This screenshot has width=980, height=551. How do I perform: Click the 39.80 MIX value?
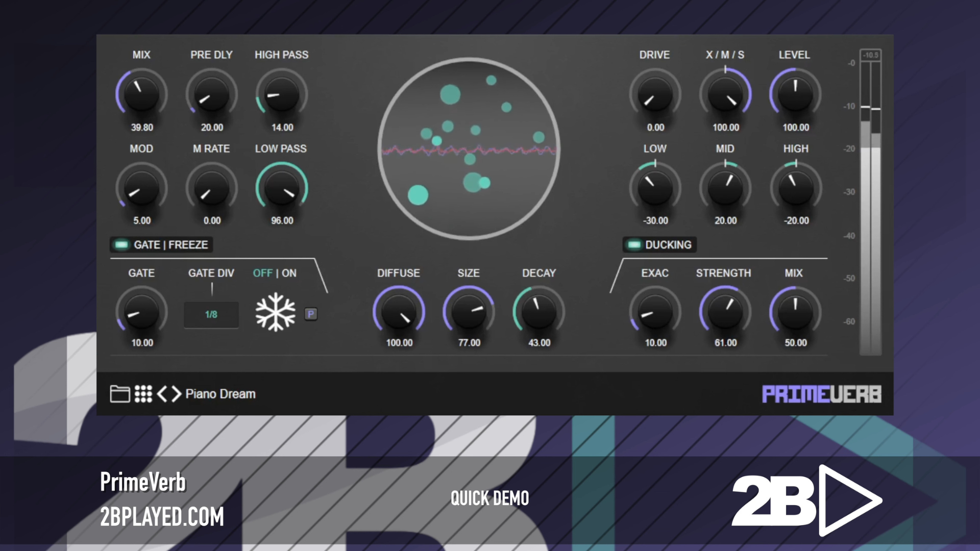(142, 127)
